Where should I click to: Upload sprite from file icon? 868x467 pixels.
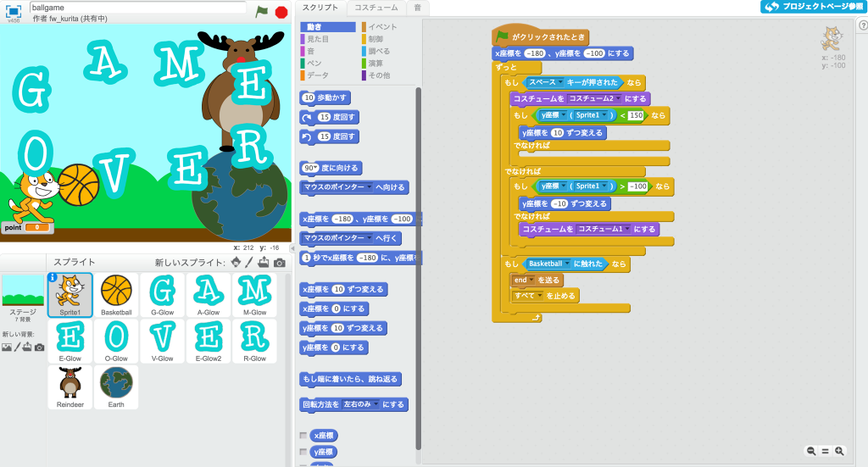click(x=264, y=262)
